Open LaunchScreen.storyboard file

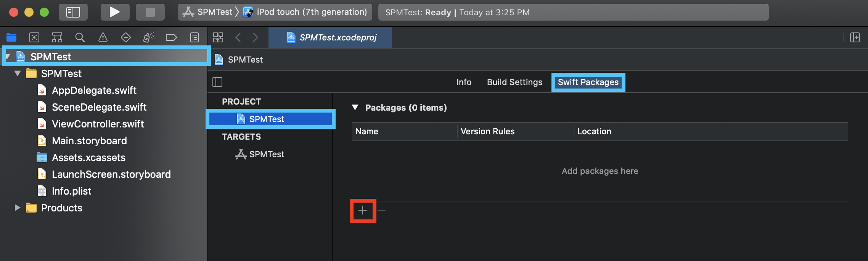click(x=111, y=174)
